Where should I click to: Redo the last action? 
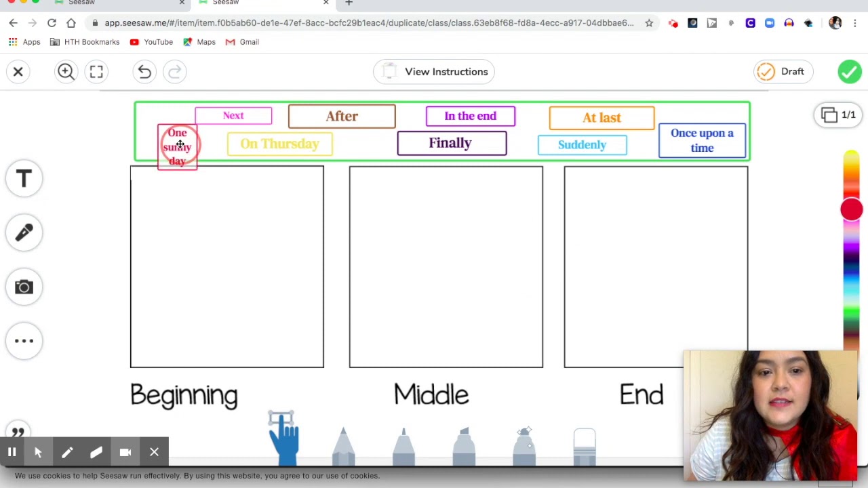(x=174, y=71)
